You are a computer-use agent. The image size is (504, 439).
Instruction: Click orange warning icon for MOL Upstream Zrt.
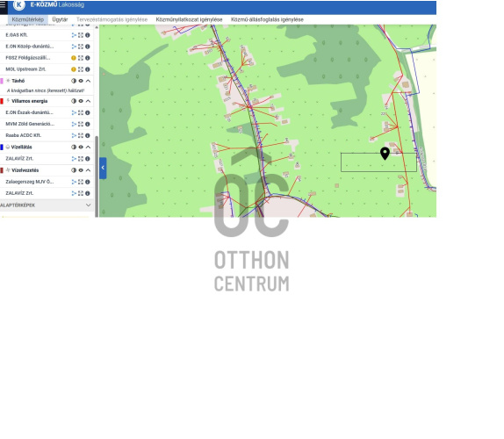(x=74, y=69)
